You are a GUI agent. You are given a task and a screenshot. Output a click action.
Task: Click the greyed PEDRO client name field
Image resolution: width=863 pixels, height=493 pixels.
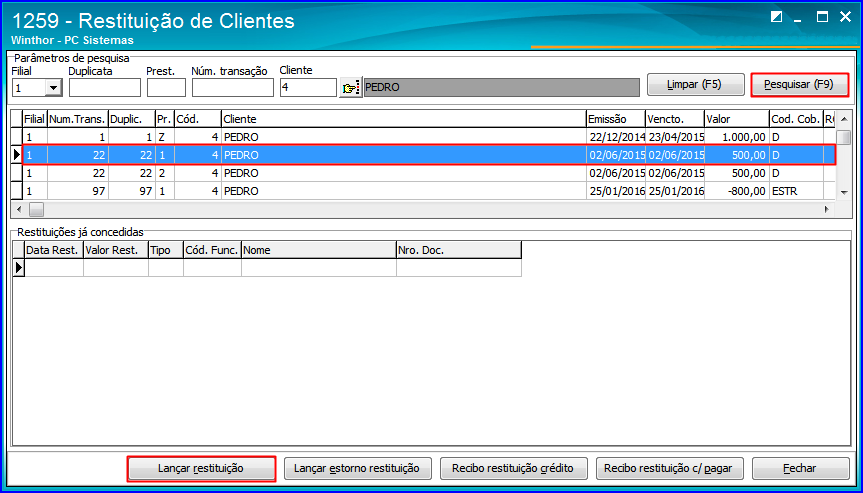[x=502, y=87]
